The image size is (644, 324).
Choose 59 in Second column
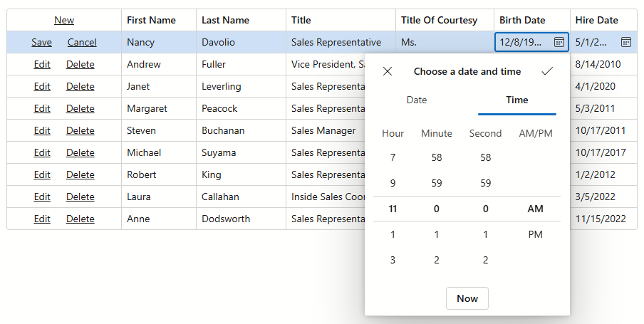(x=485, y=183)
